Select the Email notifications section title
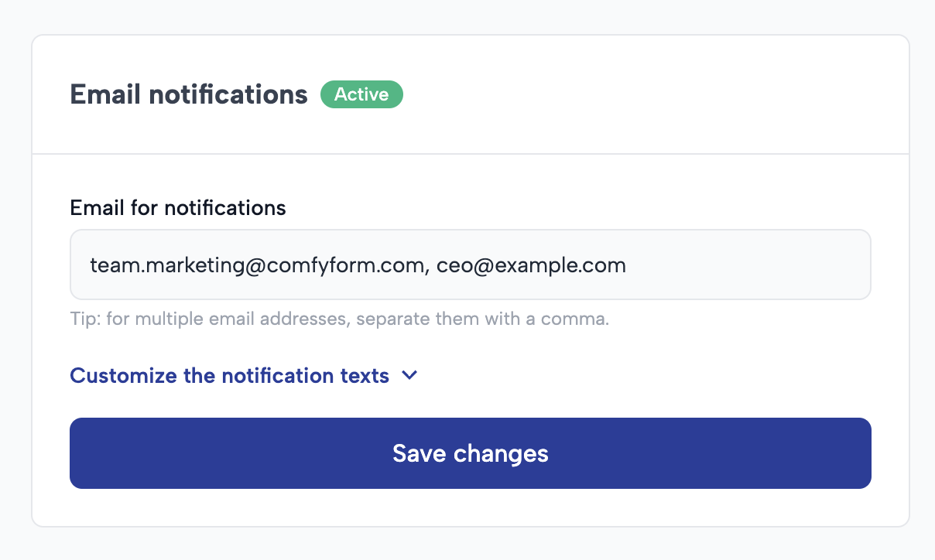Image resolution: width=935 pixels, height=560 pixels. (x=188, y=94)
